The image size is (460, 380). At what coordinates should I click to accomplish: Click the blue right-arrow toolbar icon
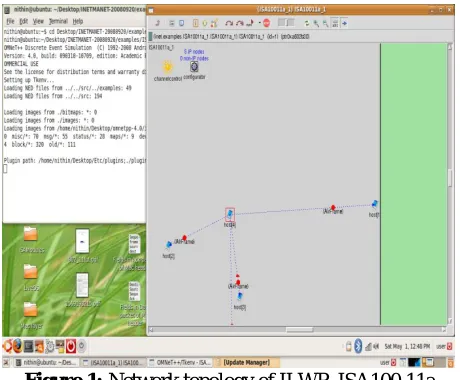[x=344, y=23]
